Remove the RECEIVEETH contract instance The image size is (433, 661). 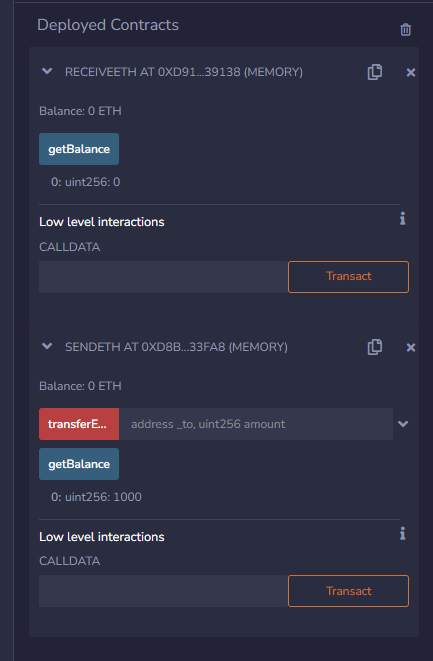(411, 73)
